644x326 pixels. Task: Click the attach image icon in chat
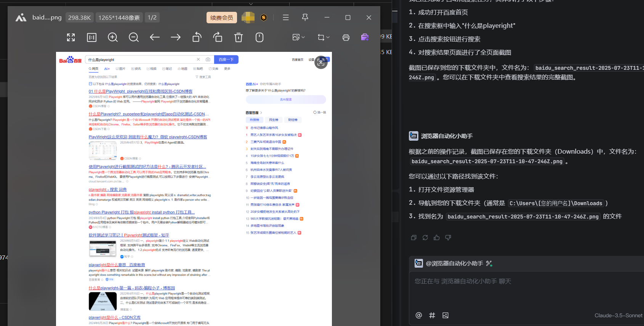(x=445, y=315)
